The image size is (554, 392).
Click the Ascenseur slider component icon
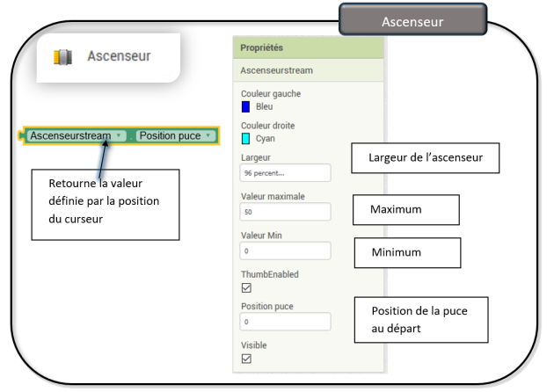(62, 57)
